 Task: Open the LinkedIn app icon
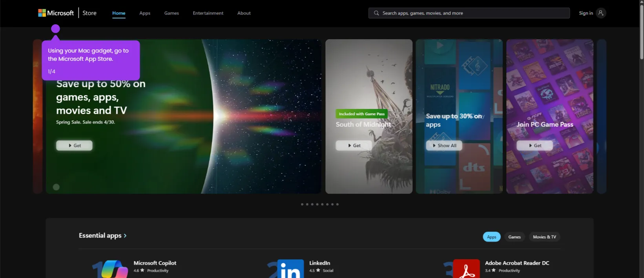[x=290, y=269]
